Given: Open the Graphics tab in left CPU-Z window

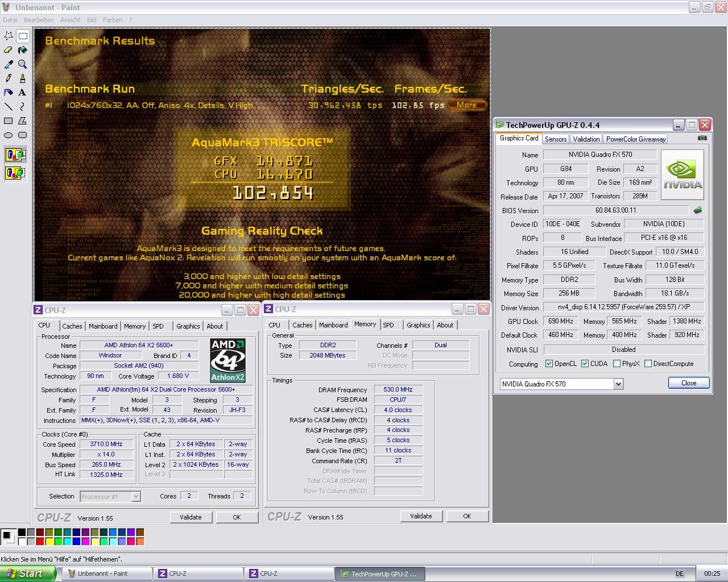Looking at the screenshot, I should (x=188, y=326).
